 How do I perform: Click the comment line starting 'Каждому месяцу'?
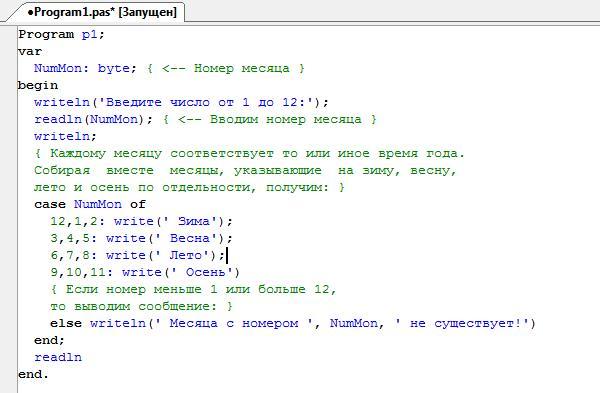249,153
